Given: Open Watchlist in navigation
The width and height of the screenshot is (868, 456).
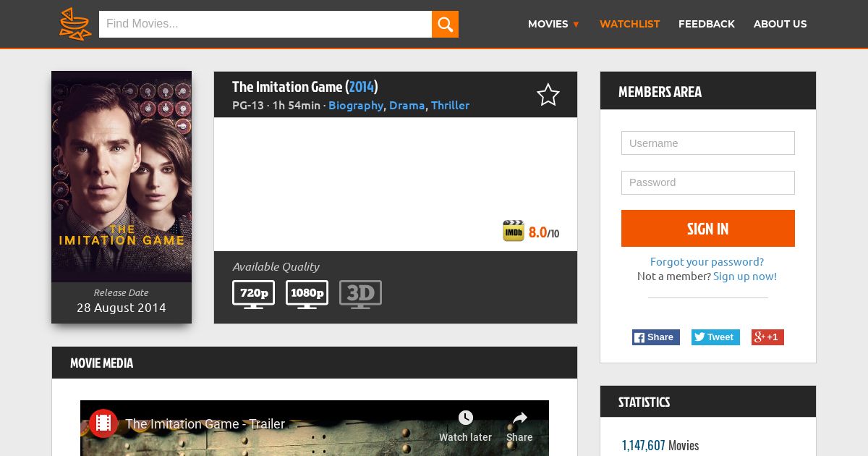Looking at the screenshot, I should coord(629,24).
